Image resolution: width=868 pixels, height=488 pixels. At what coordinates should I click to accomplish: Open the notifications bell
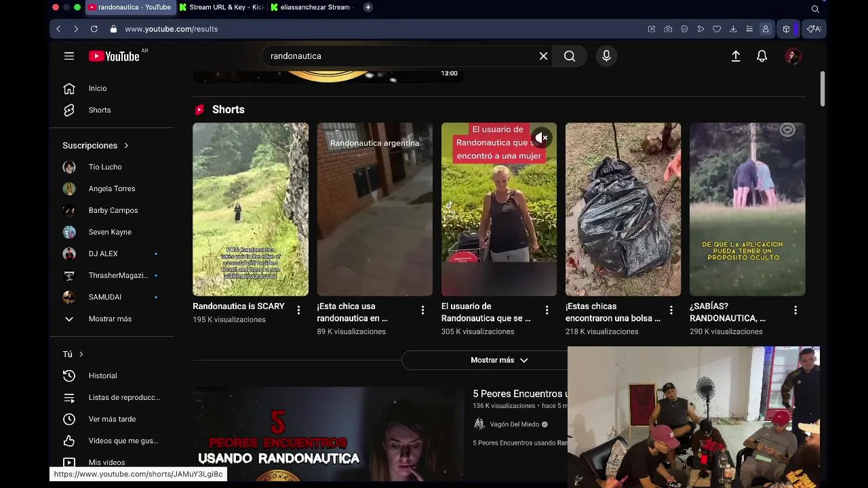tap(762, 56)
